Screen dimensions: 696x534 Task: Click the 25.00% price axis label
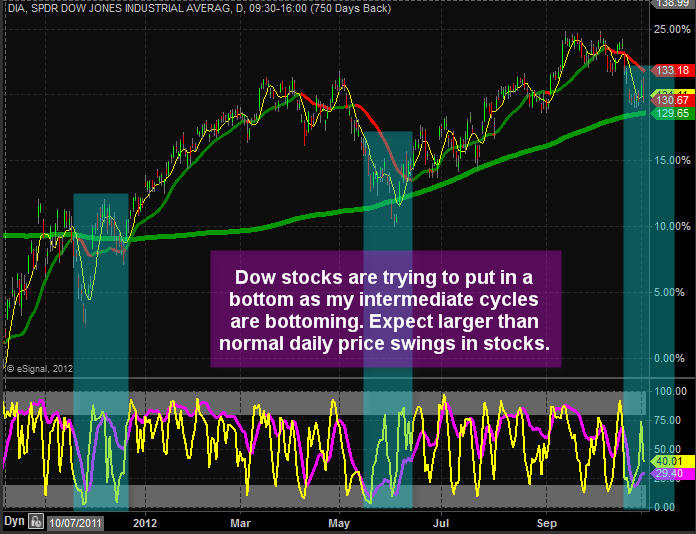click(672, 29)
